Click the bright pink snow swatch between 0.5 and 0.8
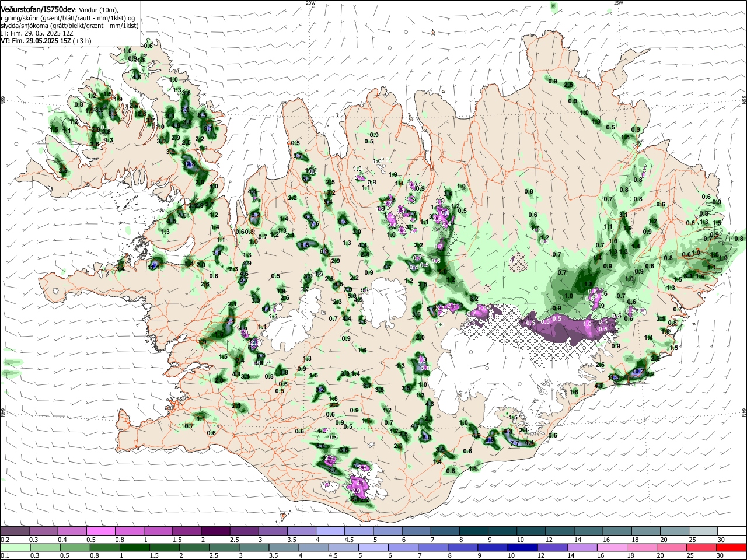Image resolution: width=747 pixels, height=560 pixels. pyautogui.click(x=102, y=531)
